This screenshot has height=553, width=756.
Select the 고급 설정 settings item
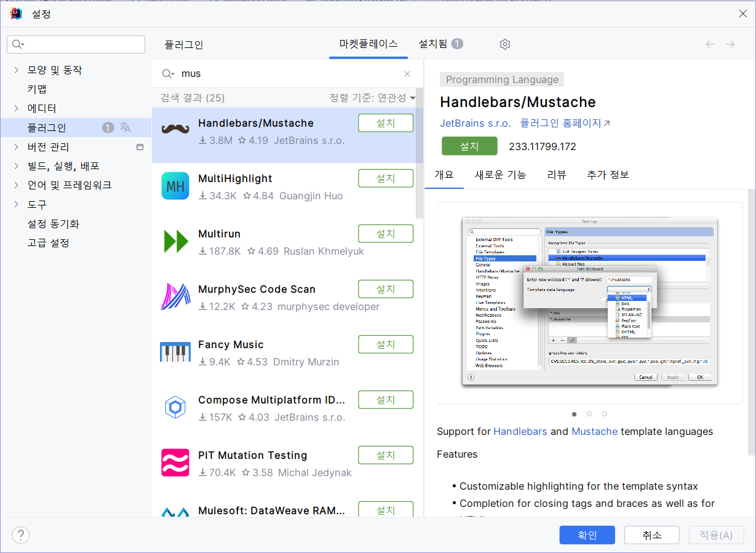pos(48,243)
